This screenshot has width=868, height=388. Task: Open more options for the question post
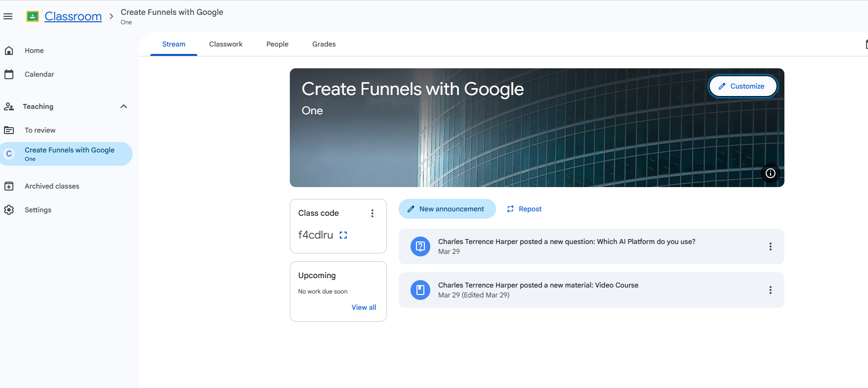pyautogui.click(x=770, y=246)
